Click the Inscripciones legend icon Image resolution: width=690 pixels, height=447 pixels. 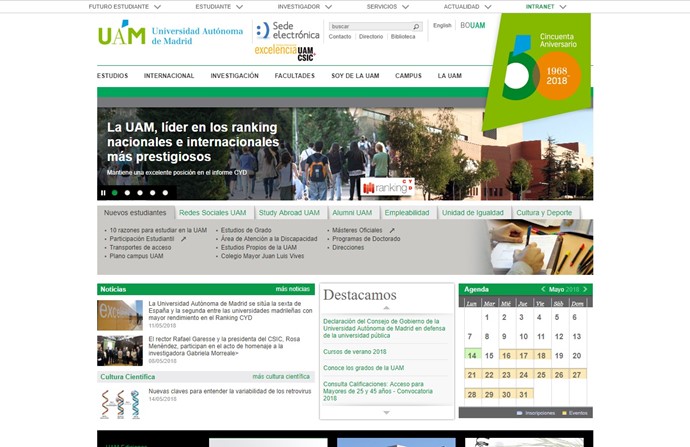[519, 413]
